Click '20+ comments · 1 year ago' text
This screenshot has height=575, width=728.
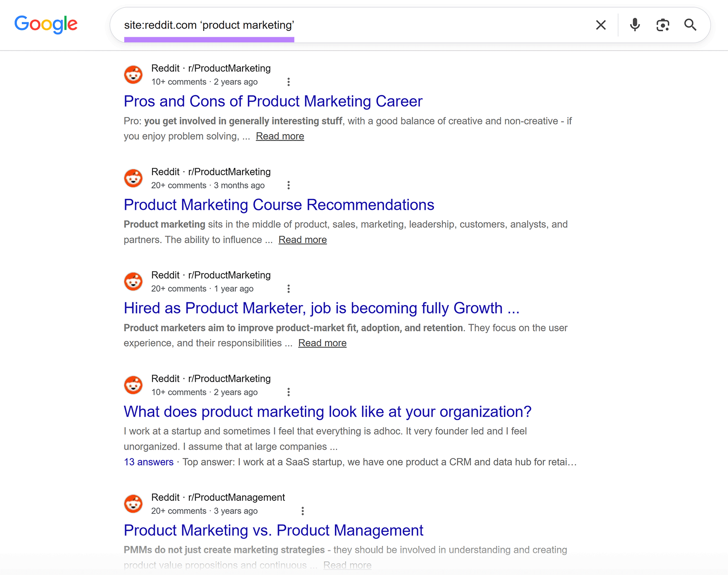[x=202, y=289]
